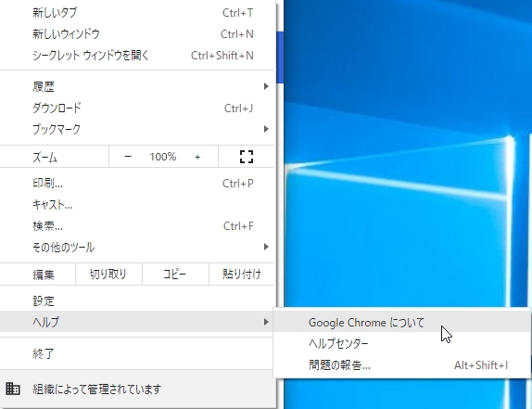The height and width of the screenshot is (409, 532).
Task: Expand the ヘルプ submenu arrow
Action: tap(266, 322)
